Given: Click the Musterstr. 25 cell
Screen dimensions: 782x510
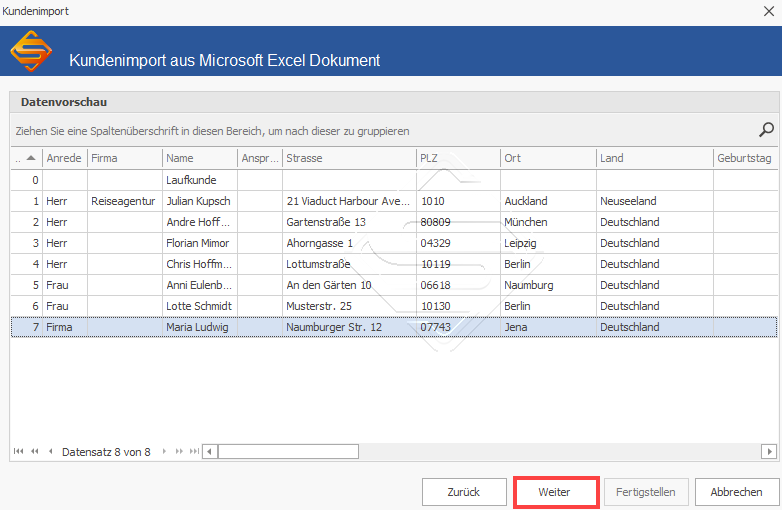Looking at the screenshot, I should tap(349, 306).
